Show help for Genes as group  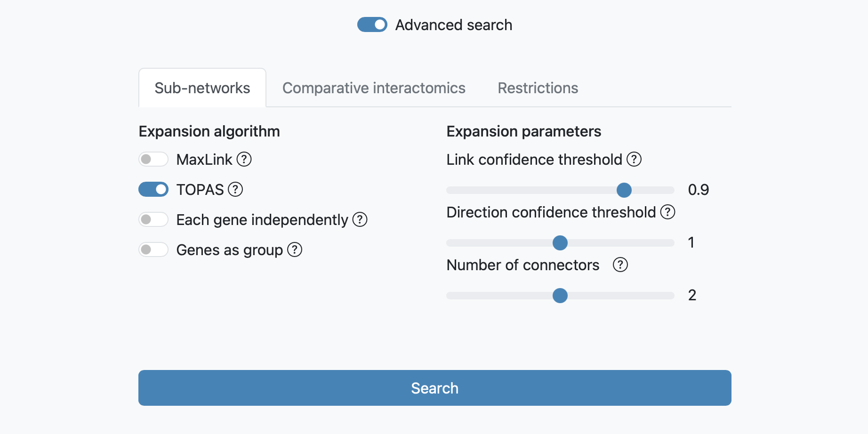point(295,249)
